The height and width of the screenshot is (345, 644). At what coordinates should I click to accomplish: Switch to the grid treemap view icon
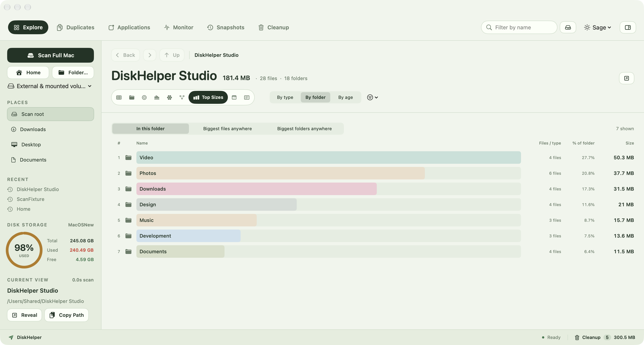pyautogui.click(x=119, y=97)
